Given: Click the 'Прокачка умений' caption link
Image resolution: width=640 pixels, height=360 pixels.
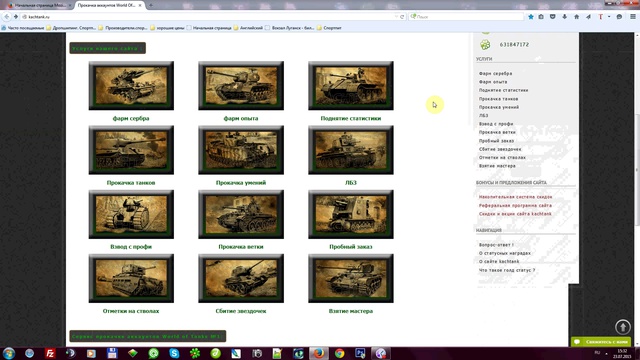Looking at the screenshot, I should click(241, 183).
